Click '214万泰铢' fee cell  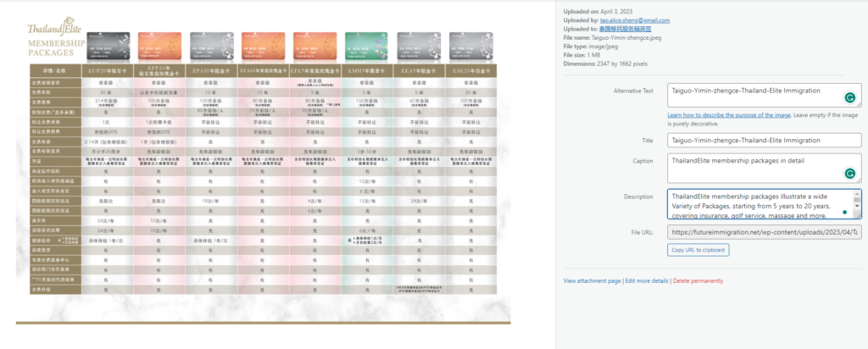pyautogui.click(x=108, y=102)
